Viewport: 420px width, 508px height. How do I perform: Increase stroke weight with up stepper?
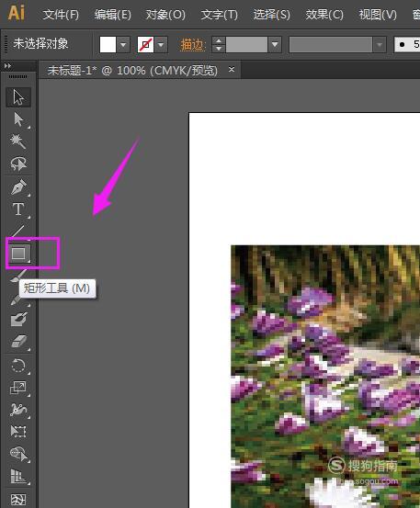pyautogui.click(x=219, y=40)
